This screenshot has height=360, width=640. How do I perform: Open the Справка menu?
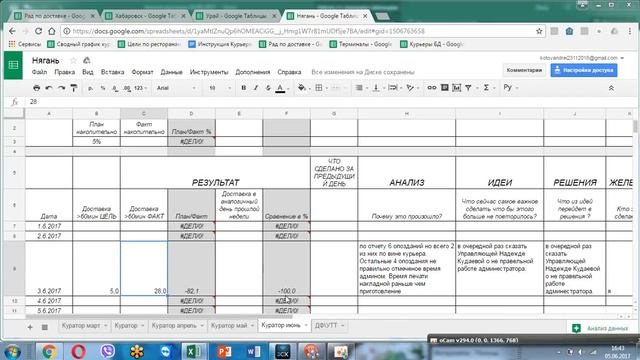(289, 72)
